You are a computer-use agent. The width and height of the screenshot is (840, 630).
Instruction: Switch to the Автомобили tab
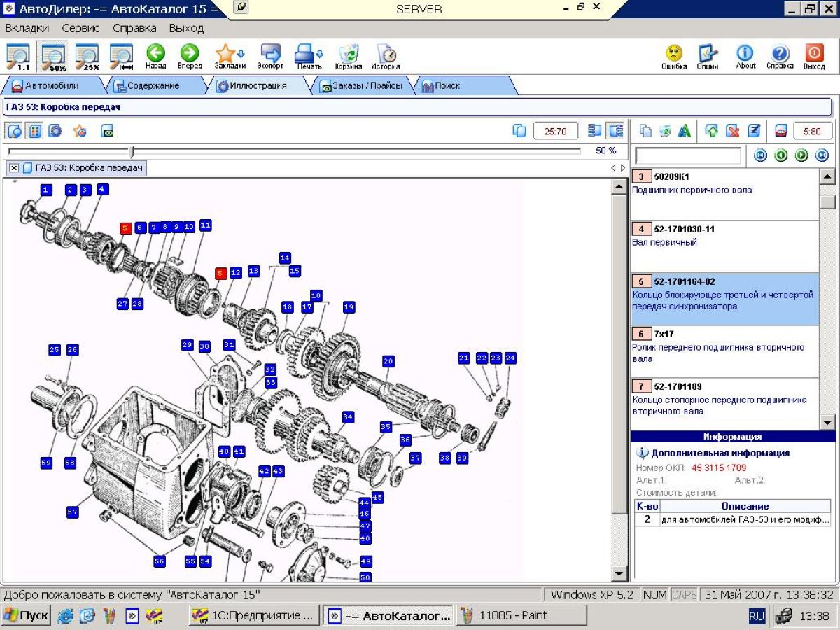52,86
